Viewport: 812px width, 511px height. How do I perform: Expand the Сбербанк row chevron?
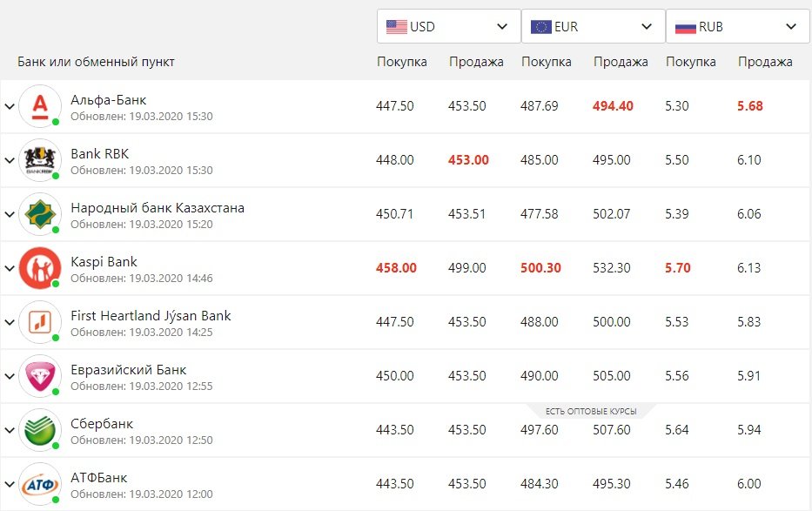[x=10, y=430]
